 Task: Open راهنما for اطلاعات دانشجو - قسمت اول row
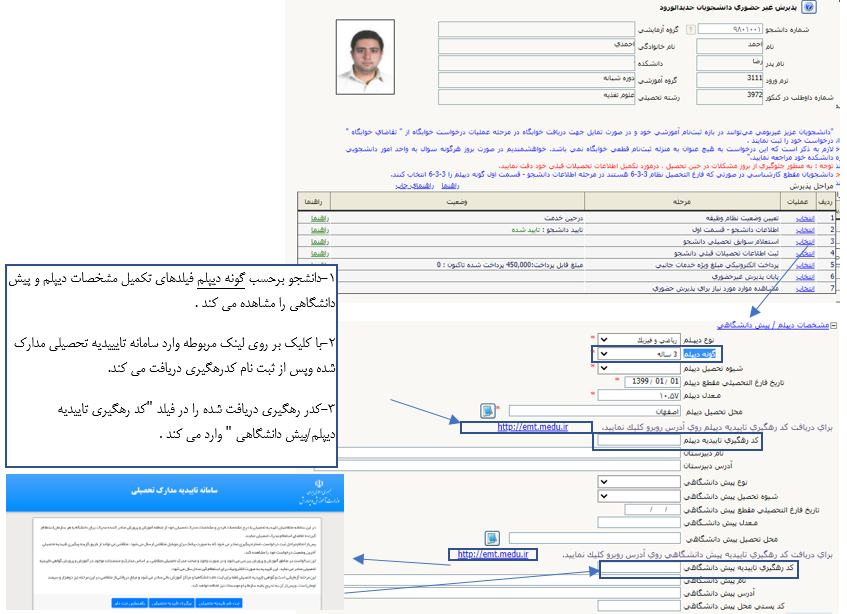coord(320,230)
